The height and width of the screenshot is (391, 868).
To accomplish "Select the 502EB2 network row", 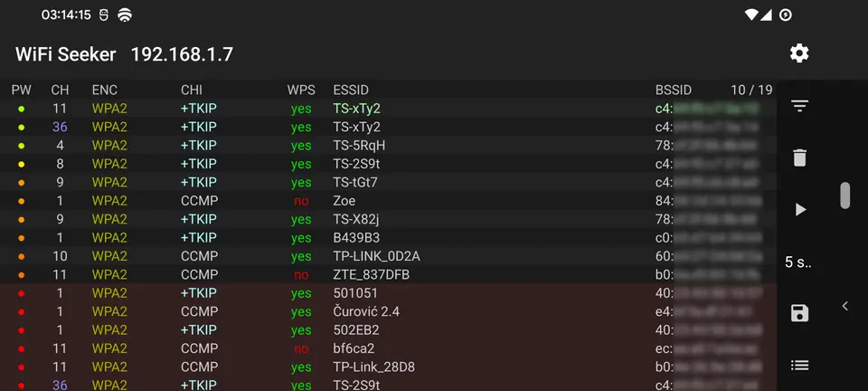I will (389, 330).
